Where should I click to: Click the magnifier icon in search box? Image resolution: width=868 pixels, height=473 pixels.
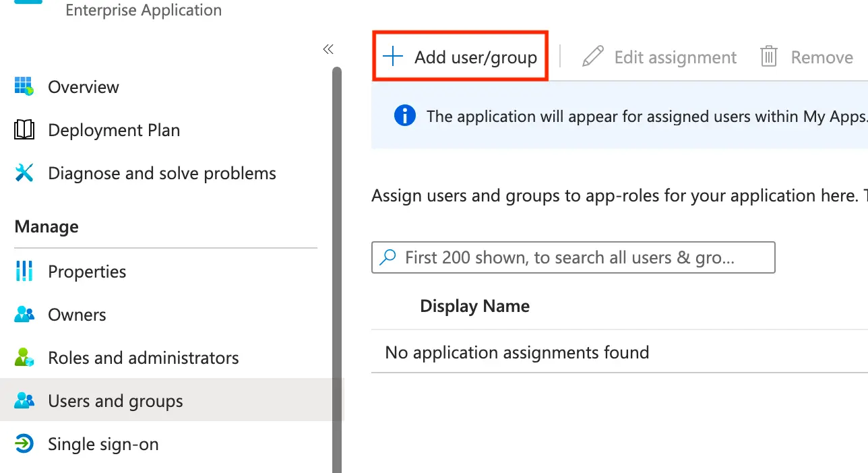(388, 257)
